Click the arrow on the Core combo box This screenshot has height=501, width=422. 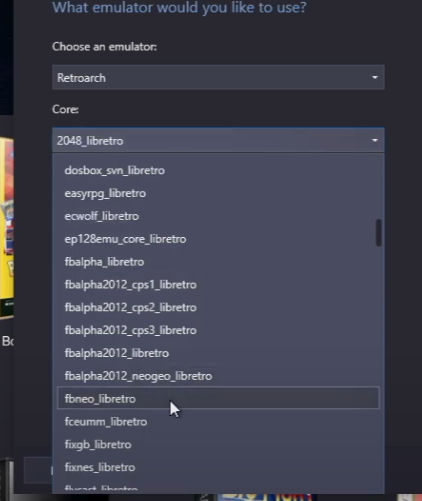coord(375,140)
